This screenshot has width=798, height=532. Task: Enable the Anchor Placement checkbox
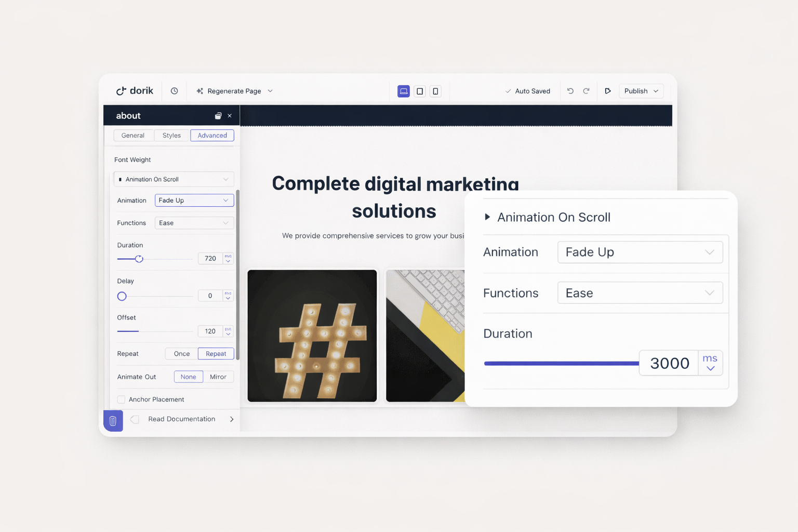(121, 400)
